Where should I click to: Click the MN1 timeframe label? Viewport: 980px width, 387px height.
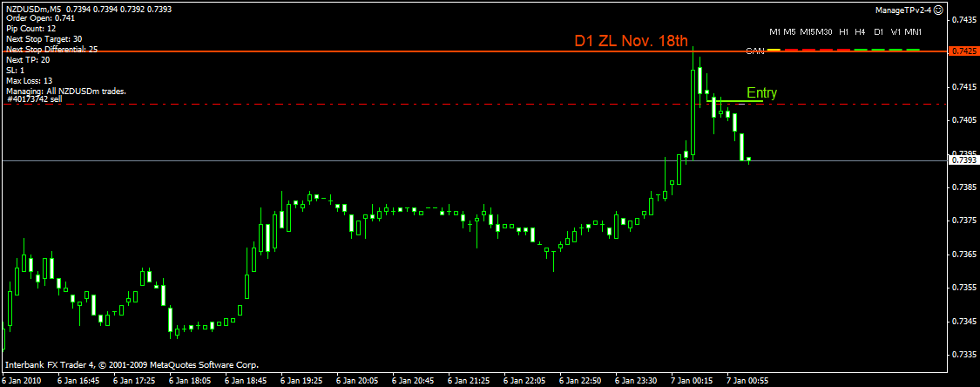pos(913,31)
